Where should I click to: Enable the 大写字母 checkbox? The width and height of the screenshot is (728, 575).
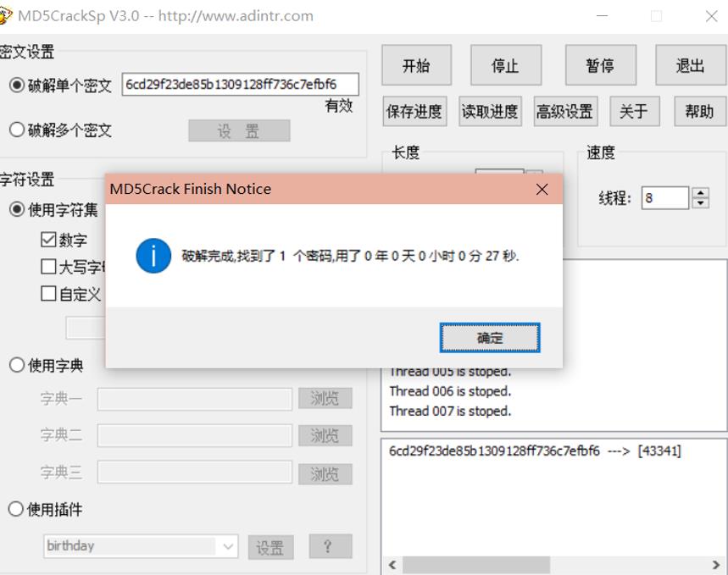click(48, 267)
